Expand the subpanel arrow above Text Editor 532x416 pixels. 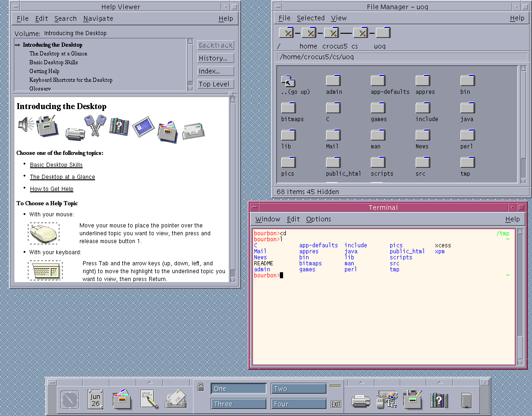click(149, 382)
